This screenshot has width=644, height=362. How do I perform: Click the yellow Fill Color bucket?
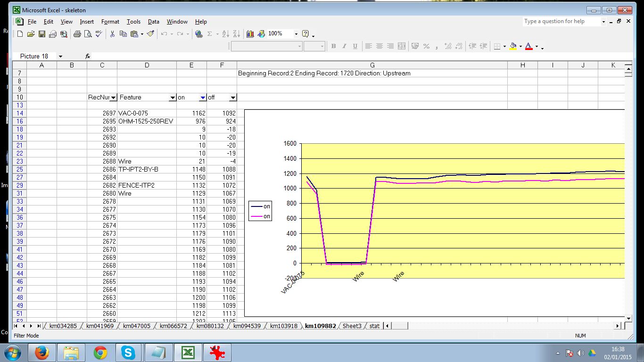(513, 46)
